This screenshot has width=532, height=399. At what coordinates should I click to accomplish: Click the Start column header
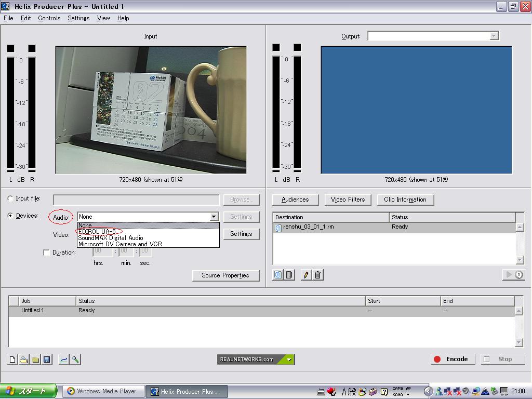point(403,301)
